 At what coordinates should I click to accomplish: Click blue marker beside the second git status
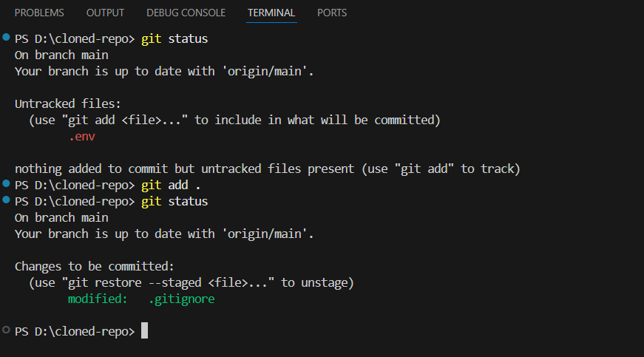[x=7, y=200]
